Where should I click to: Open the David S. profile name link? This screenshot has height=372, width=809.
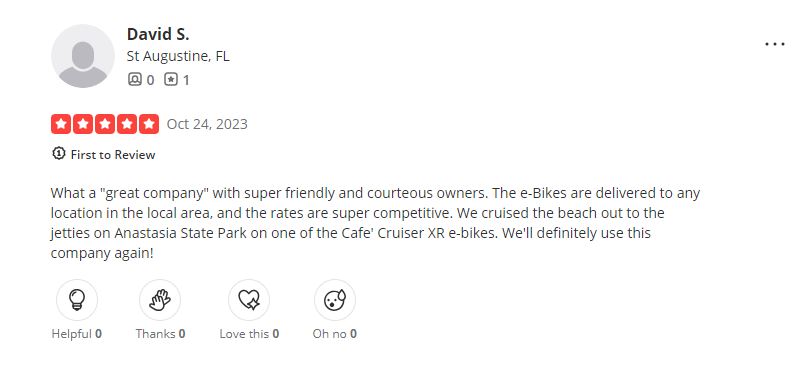point(158,34)
